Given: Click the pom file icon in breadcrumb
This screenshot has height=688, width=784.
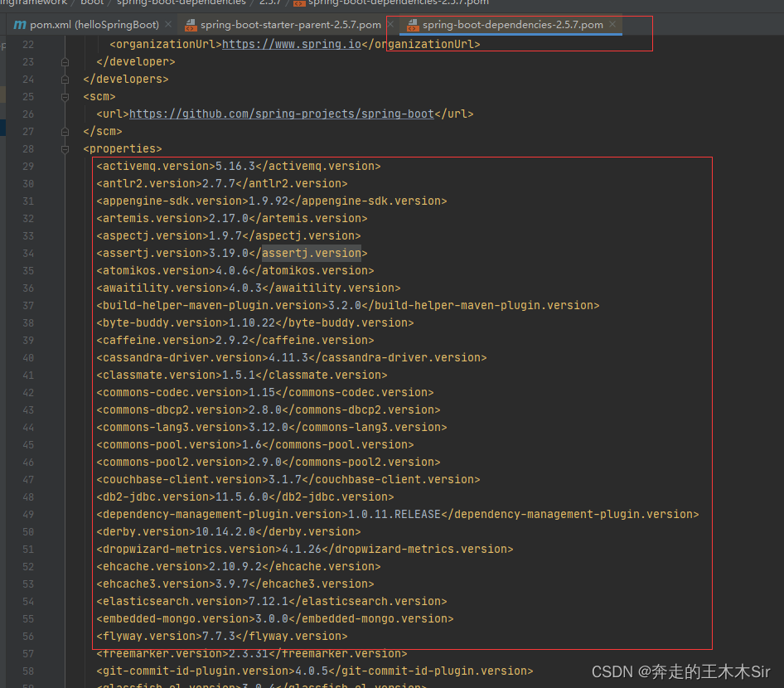Looking at the screenshot, I should pyautogui.click(x=299, y=2).
